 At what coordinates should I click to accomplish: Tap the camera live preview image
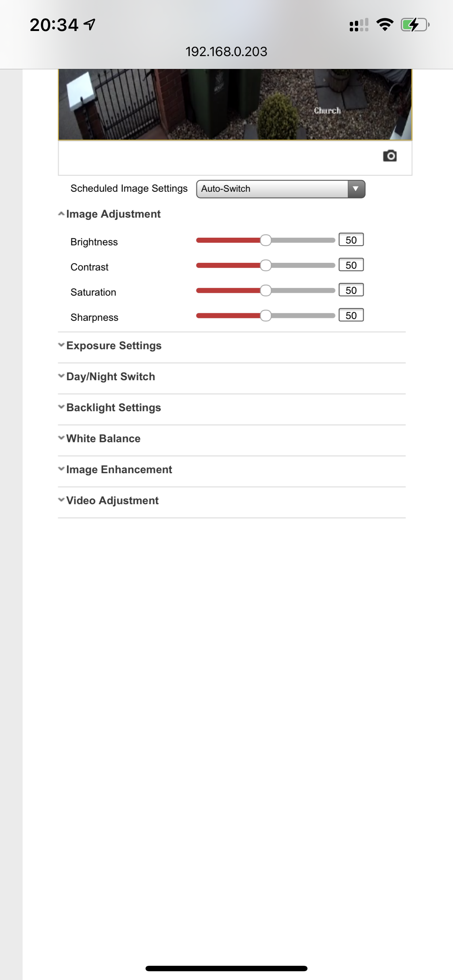(x=235, y=104)
